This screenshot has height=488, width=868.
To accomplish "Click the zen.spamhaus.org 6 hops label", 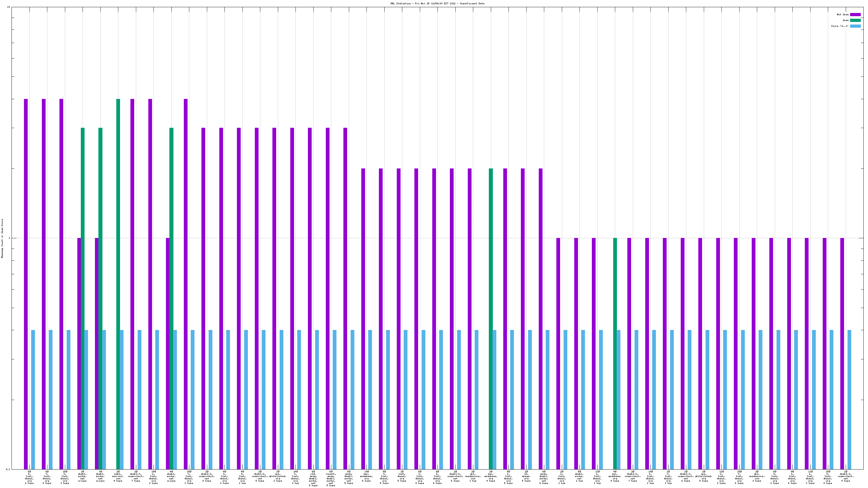I will tap(366, 476).
